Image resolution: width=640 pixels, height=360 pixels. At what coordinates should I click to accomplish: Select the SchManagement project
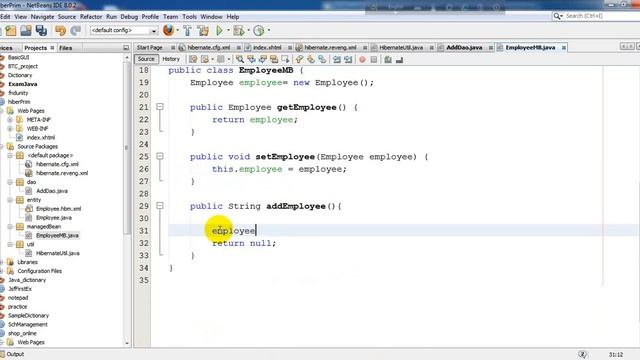28,324
